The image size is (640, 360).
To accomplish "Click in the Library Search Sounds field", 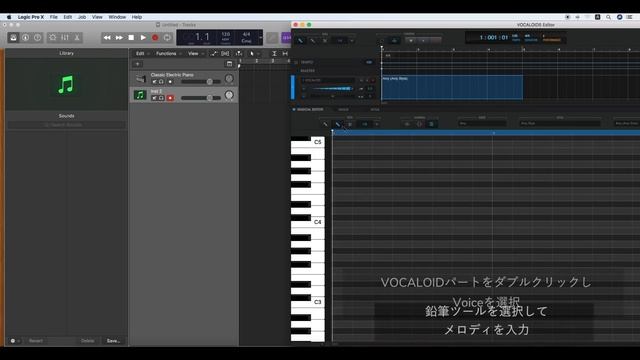I will coord(66,125).
